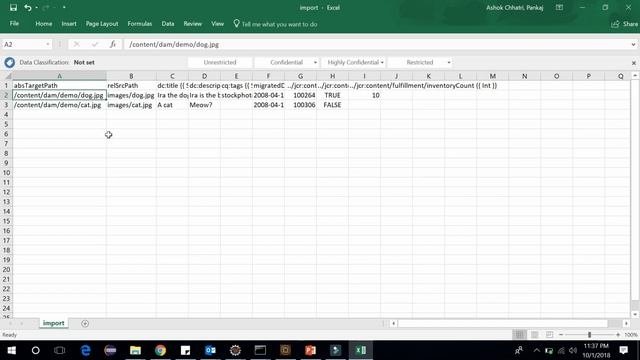Open the Review ribbon tab

(x=193, y=24)
